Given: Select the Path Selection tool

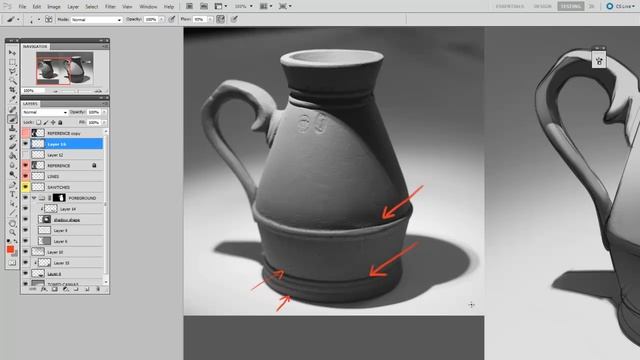Looking at the screenshot, I should coord(12,204).
